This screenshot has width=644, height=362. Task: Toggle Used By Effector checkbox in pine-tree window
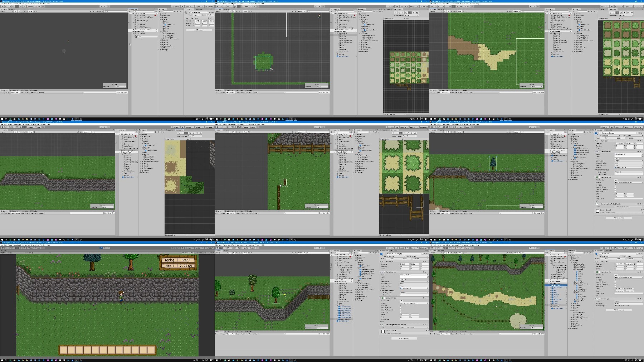coord(615,187)
